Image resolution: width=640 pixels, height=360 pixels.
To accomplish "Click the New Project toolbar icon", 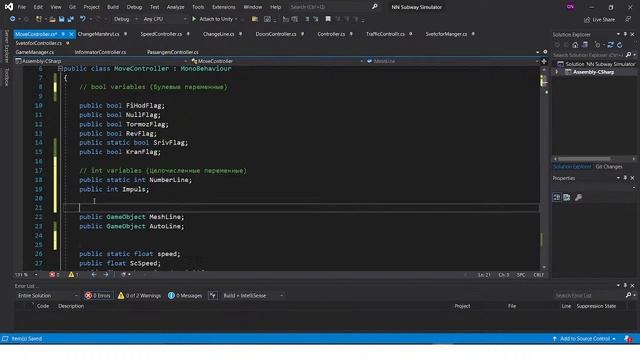I will (x=39, y=19).
